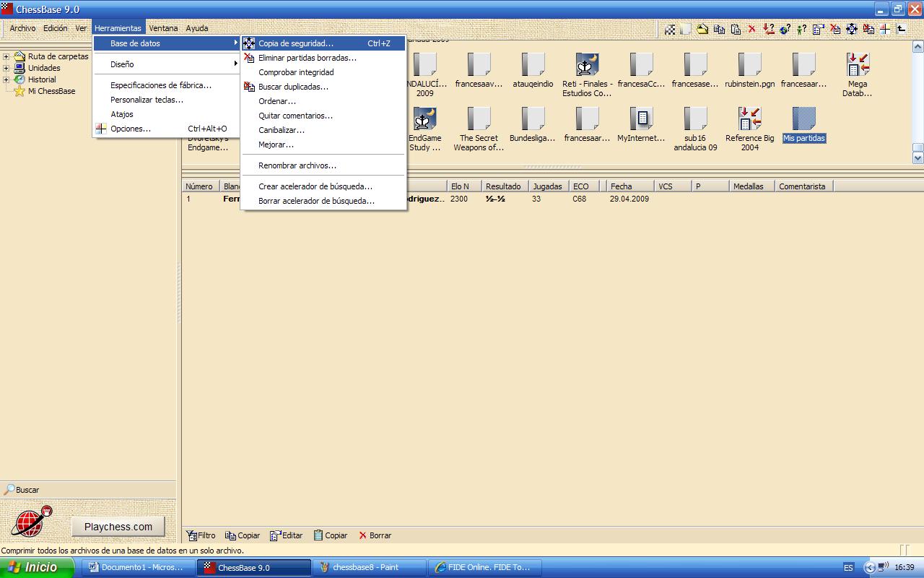Open the Windows Inicio start button
924x578 pixels.
click(x=36, y=567)
